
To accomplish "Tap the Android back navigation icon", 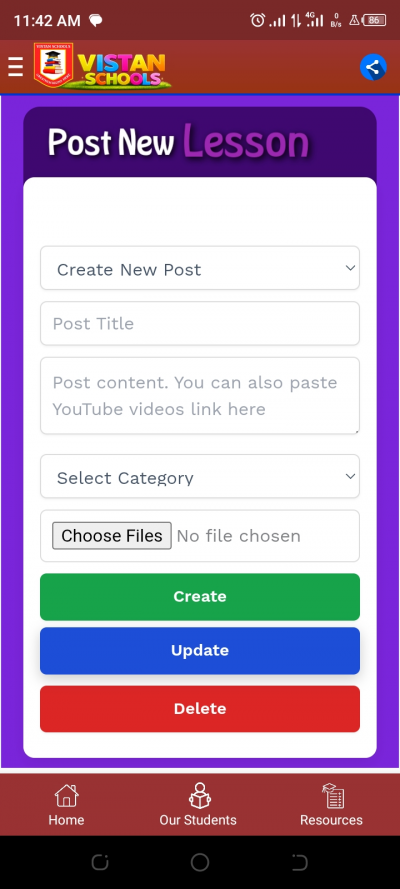I will point(300,862).
